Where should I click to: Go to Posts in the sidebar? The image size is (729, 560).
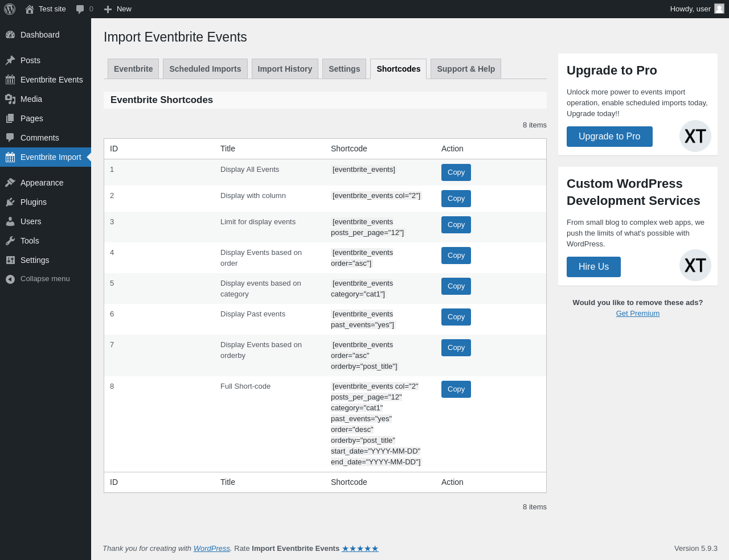pyautogui.click(x=46, y=60)
